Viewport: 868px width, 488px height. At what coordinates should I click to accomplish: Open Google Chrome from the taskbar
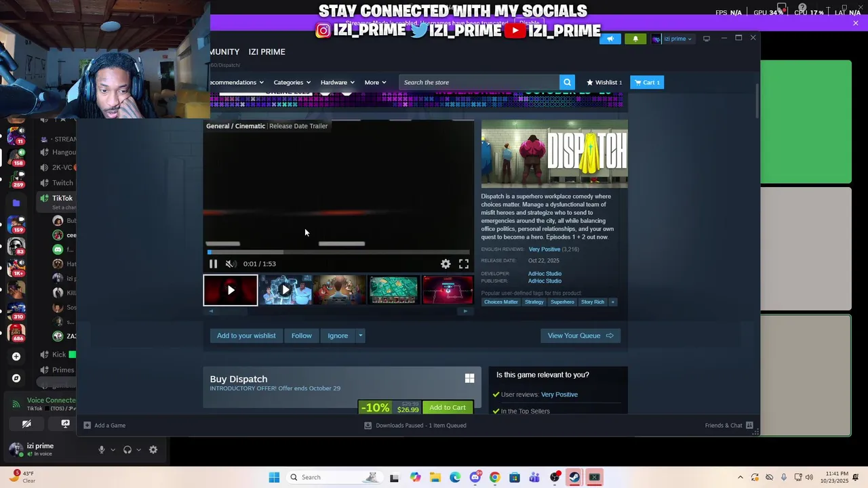pos(494,477)
